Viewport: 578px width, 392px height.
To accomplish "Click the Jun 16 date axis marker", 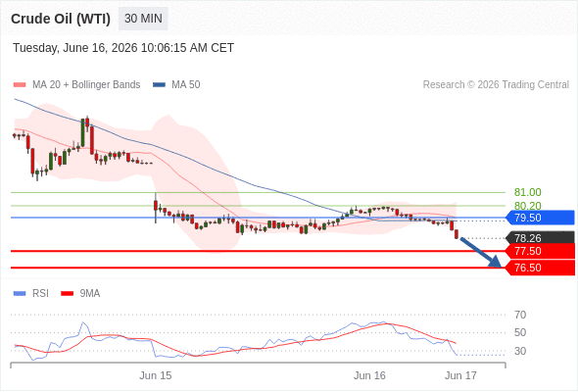I will 369,375.
